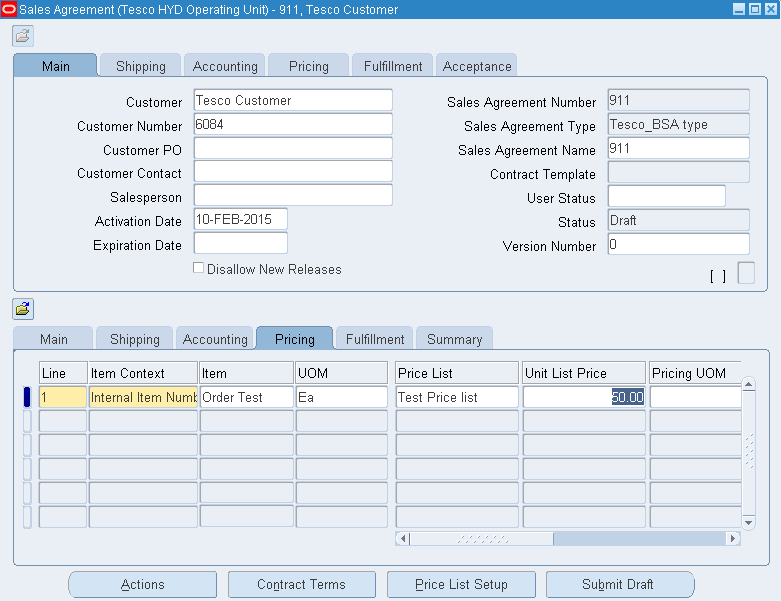Click the folder icon above the header tabs

pyautogui.click(x=23, y=36)
